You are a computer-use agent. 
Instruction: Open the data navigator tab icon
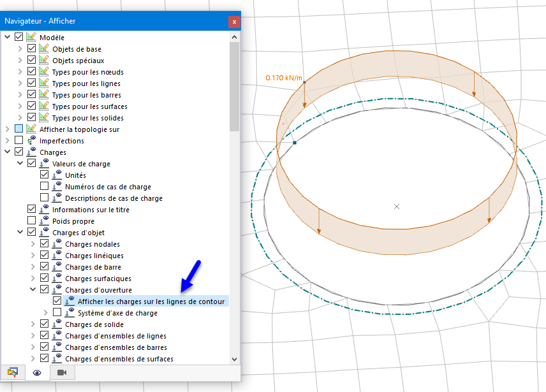click(x=13, y=372)
